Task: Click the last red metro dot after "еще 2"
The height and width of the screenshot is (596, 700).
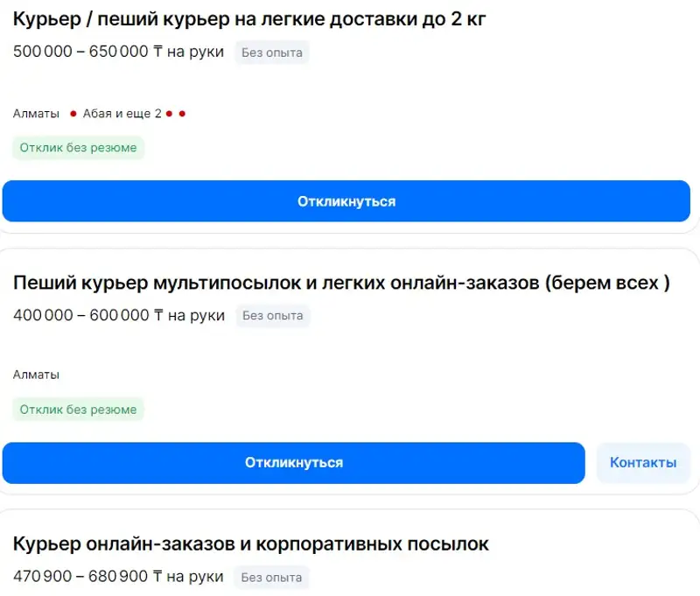Action: coord(182,114)
